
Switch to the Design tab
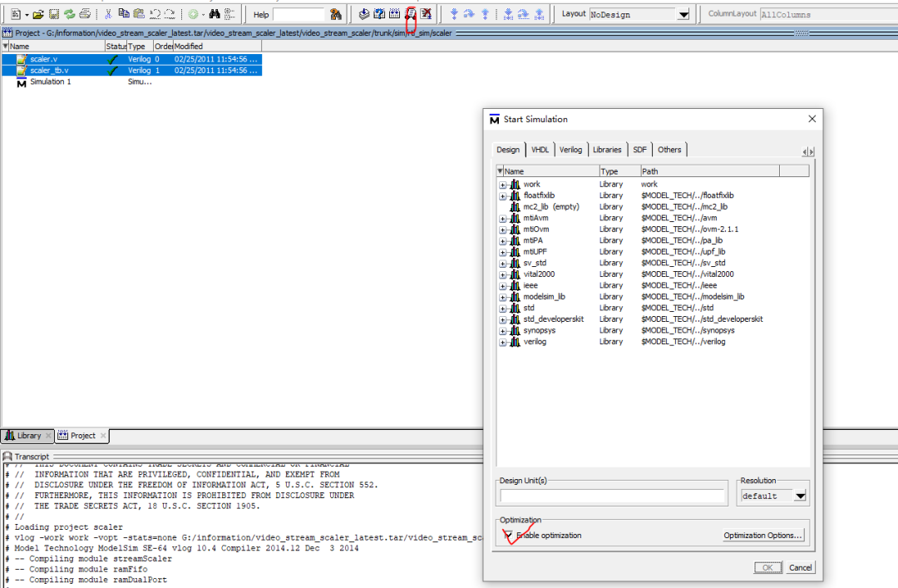pos(508,150)
